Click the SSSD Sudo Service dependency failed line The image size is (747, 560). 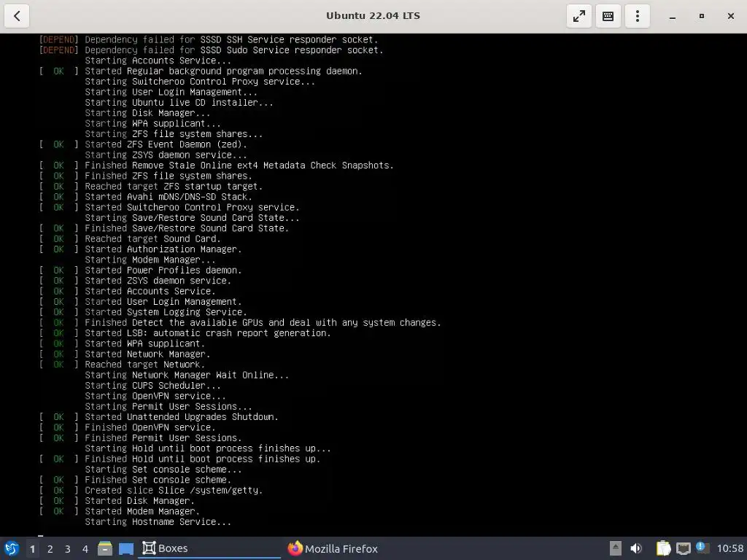[x=234, y=50]
